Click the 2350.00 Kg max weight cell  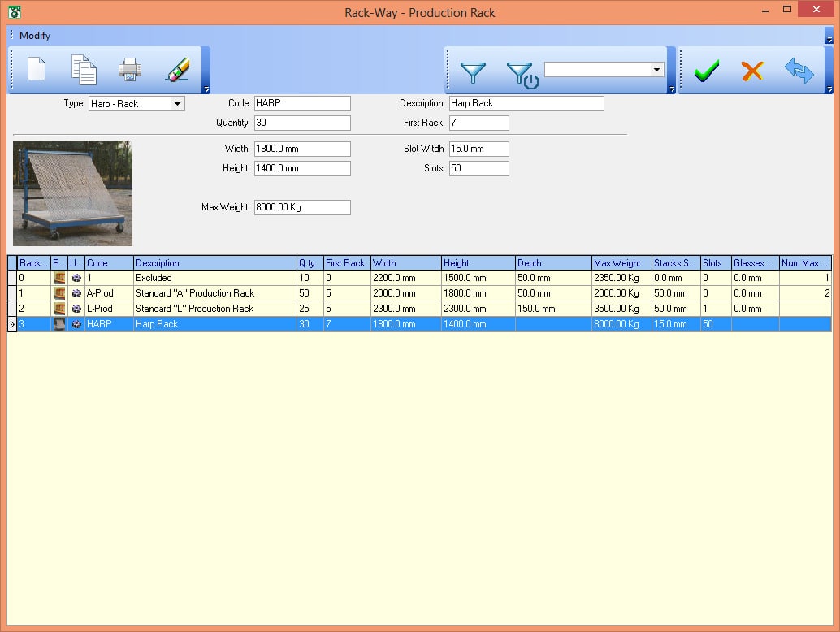pyautogui.click(x=621, y=278)
